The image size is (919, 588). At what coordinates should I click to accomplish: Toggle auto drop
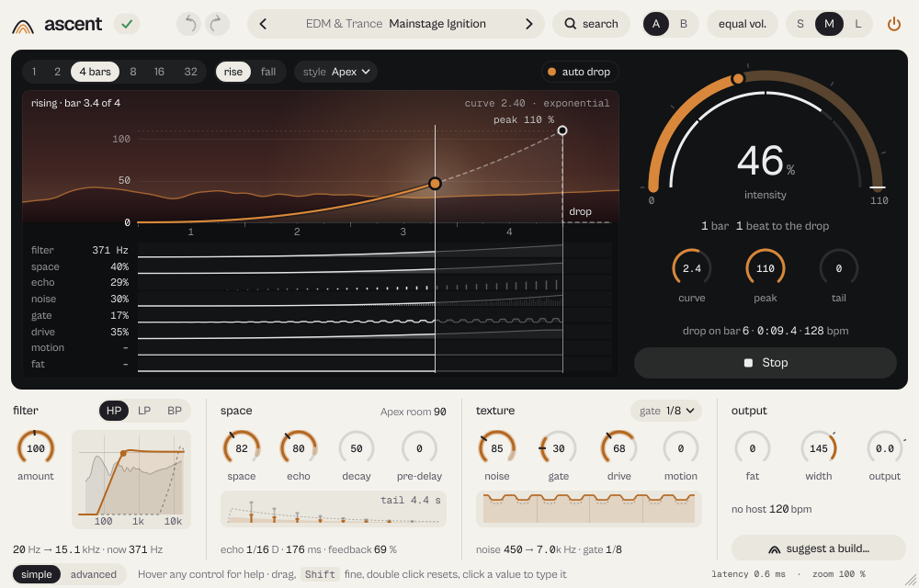pyautogui.click(x=580, y=72)
